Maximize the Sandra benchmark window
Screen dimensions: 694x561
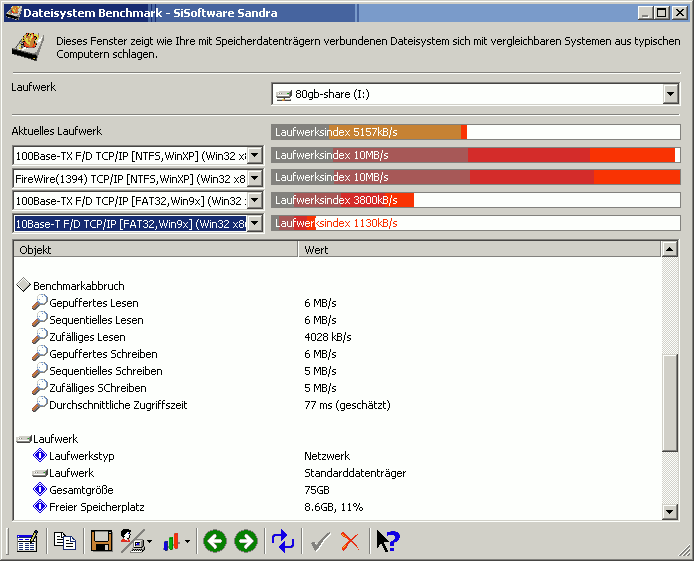(662, 13)
